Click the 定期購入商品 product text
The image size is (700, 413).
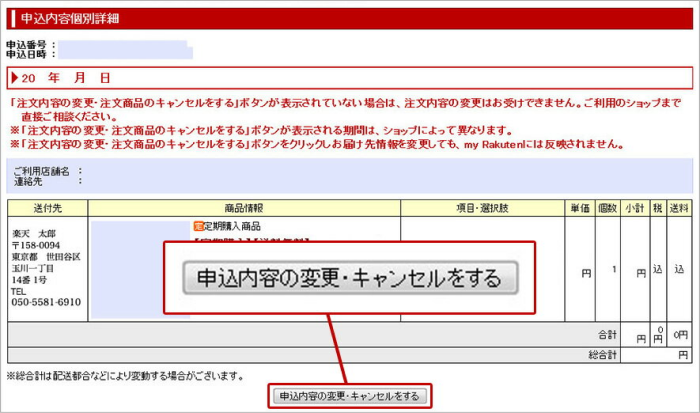(x=230, y=227)
